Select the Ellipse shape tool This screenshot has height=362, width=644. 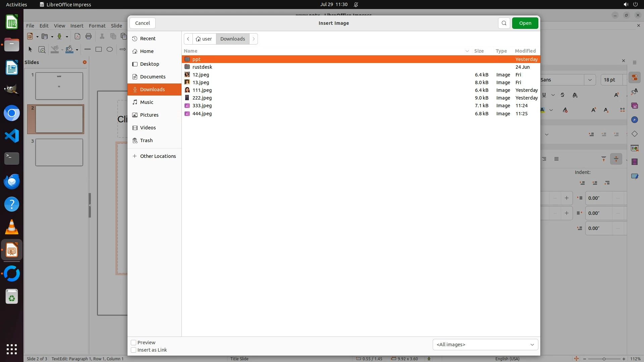point(110,50)
